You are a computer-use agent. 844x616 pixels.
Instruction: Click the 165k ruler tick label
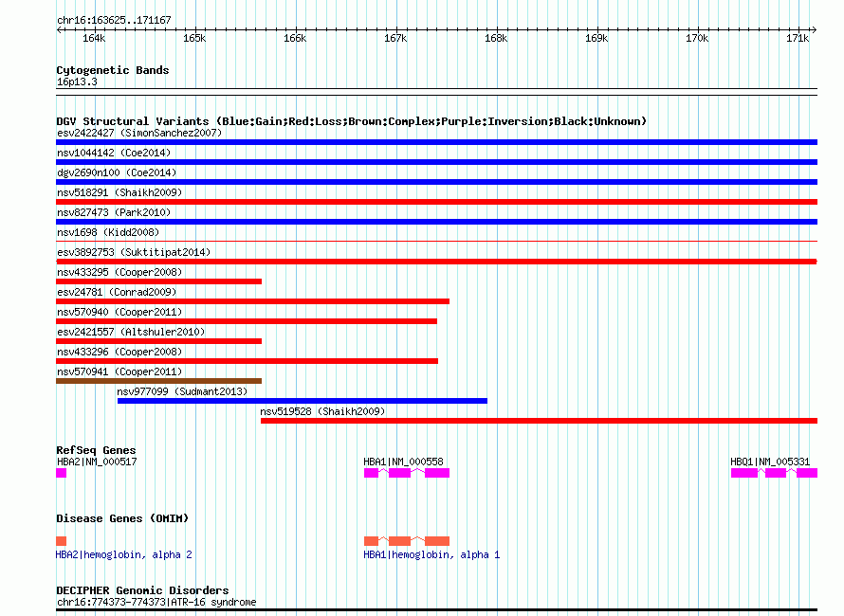(x=194, y=38)
